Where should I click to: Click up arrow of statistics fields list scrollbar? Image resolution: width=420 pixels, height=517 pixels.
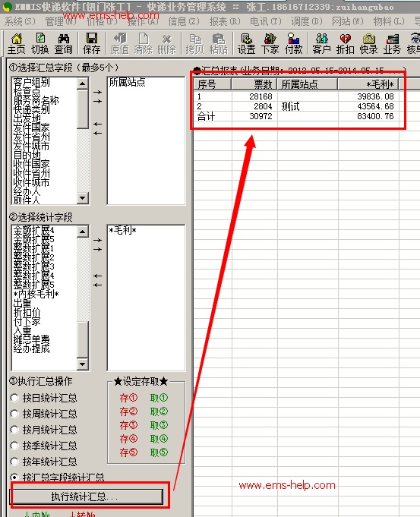pyautogui.click(x=83, y=232)
